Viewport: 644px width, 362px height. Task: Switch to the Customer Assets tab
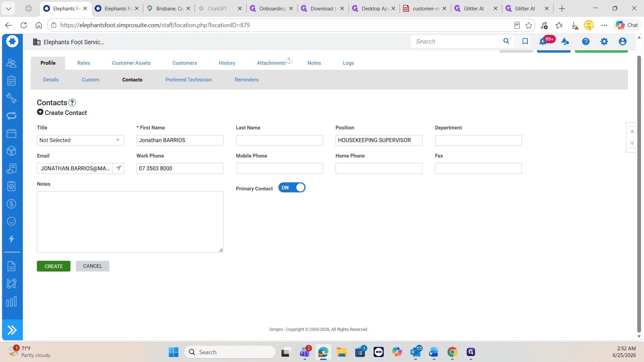[x=131, y=63]
